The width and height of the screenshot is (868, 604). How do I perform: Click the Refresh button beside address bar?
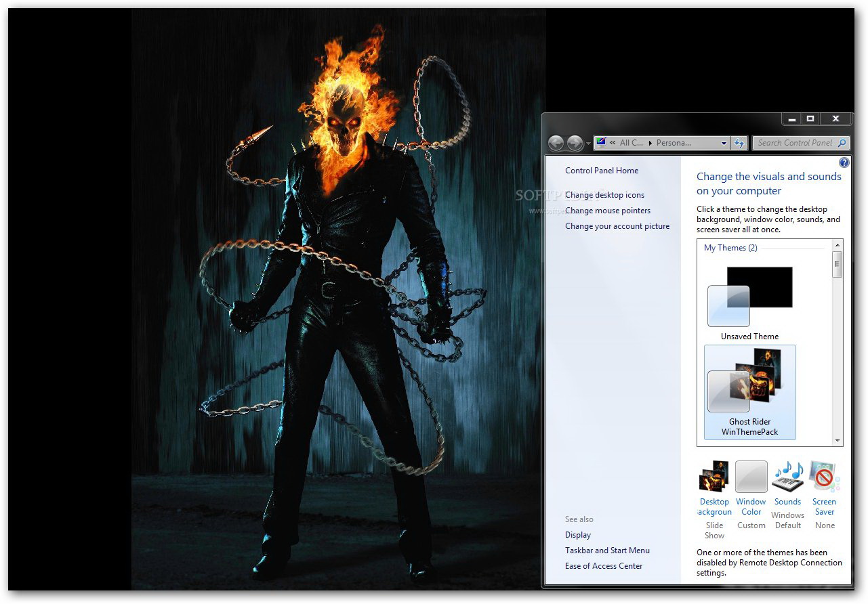click(739, 143)
